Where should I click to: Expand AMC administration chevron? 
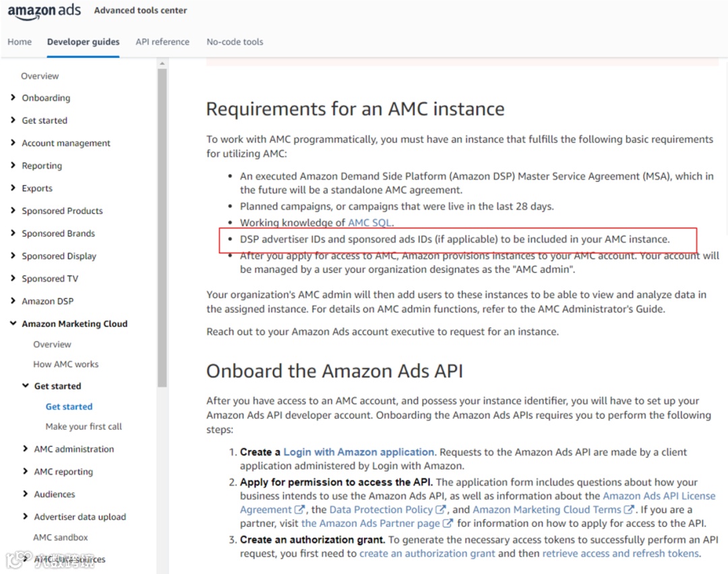(26, 449)
